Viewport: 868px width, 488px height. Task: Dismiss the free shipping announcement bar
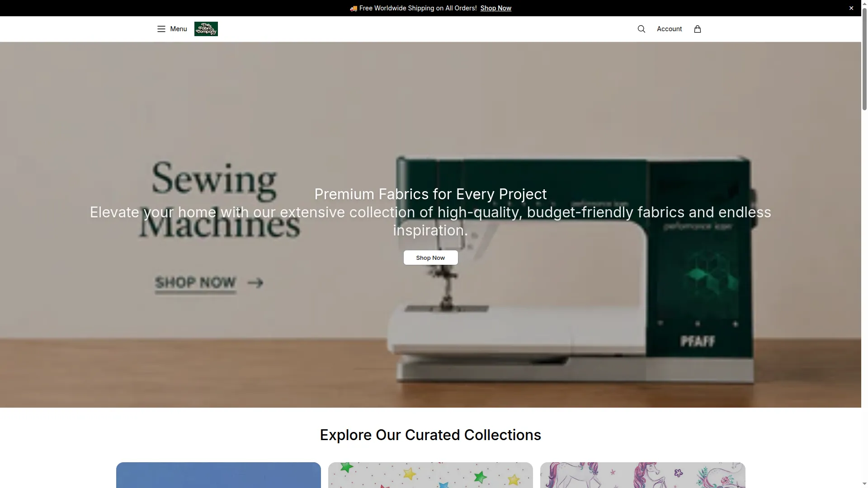[851, 8]
